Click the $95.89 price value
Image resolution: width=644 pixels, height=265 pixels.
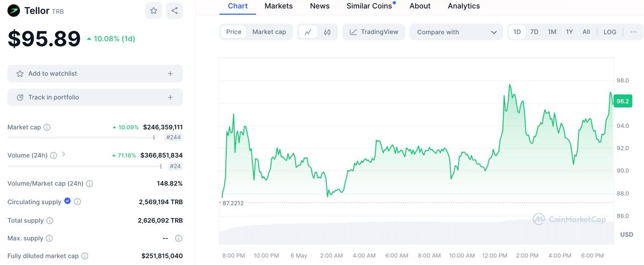point(44,39)
